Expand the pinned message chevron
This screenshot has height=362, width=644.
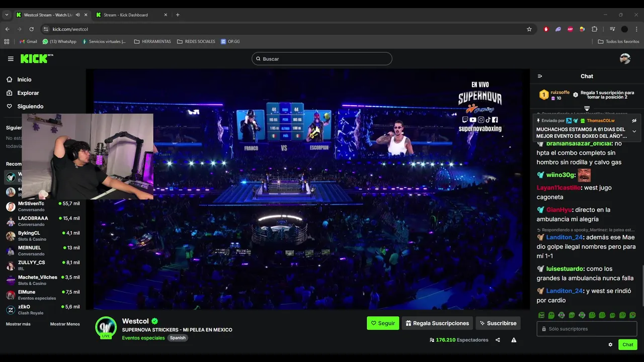[634, 131]
